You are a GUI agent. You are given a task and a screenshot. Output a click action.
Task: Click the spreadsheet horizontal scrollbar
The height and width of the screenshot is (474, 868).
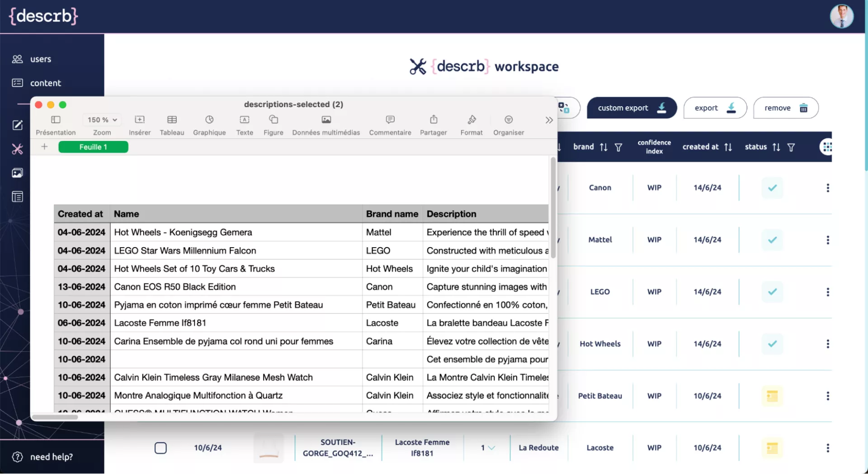(55, 417)
